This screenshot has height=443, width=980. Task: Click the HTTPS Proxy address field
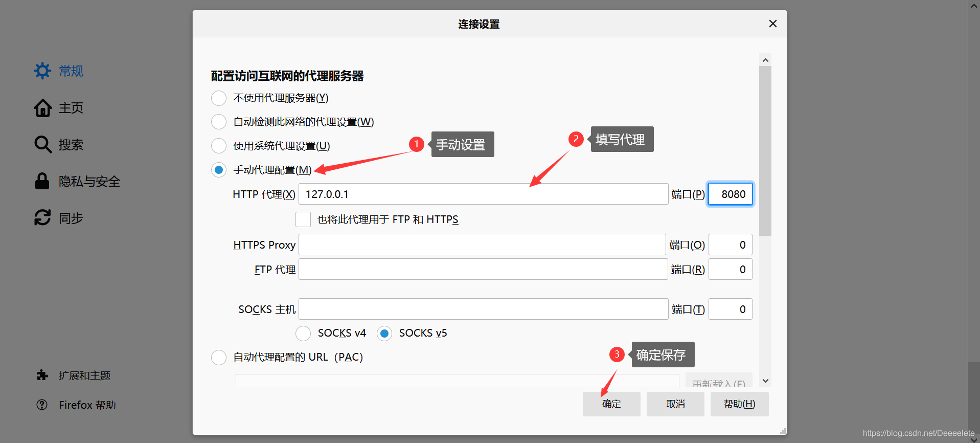pyautogui.click(x=482, y=245)
